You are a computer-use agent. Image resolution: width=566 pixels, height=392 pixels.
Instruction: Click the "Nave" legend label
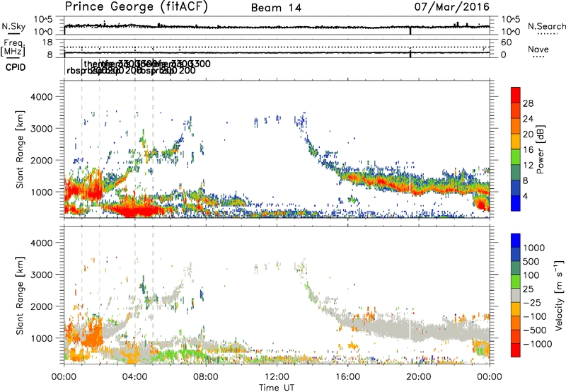(x=538, y=50)
